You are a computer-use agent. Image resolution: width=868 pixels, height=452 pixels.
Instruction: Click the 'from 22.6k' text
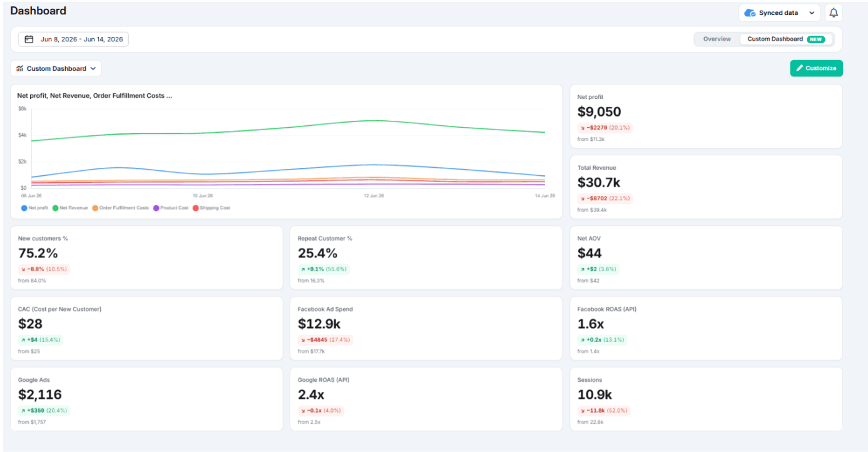pos(590,422)
